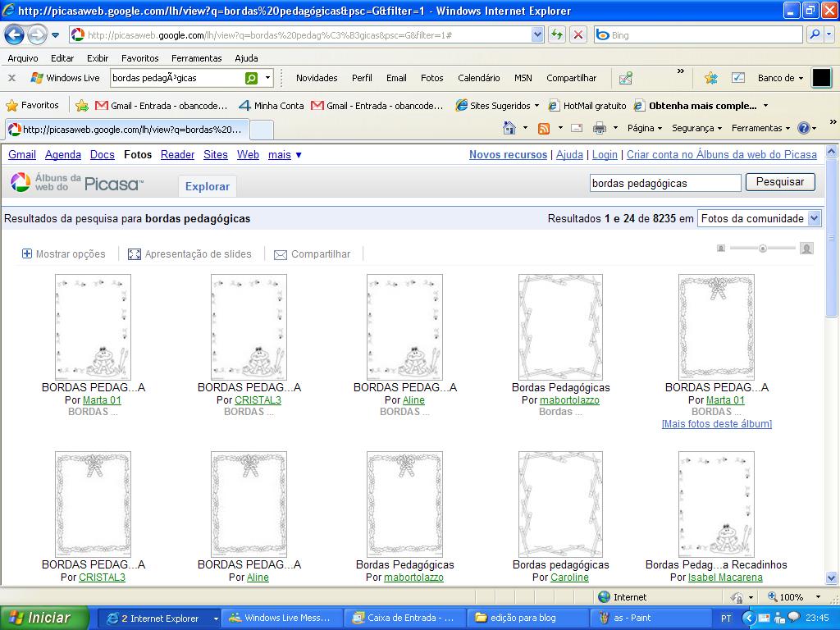Image resolution: width=840 pixels, height=630 pixels.
Task: Open the Help question mark icon
Action: point(803,128)
